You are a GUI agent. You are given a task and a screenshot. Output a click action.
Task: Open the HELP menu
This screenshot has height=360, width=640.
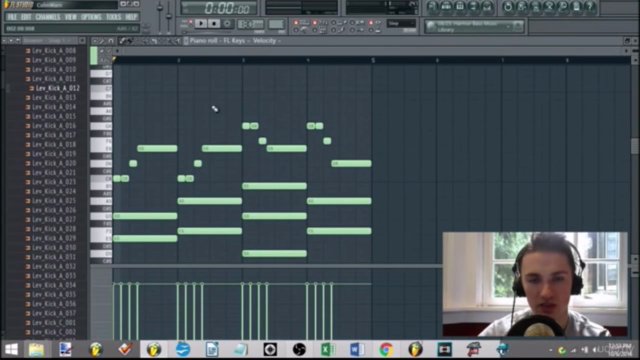[131, 17]
